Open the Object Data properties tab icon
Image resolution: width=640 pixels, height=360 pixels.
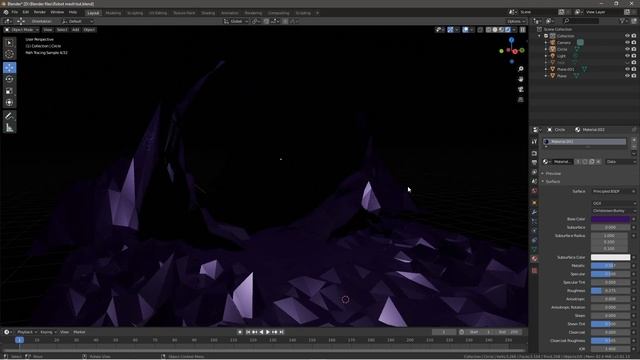click(x=534, y=249)
